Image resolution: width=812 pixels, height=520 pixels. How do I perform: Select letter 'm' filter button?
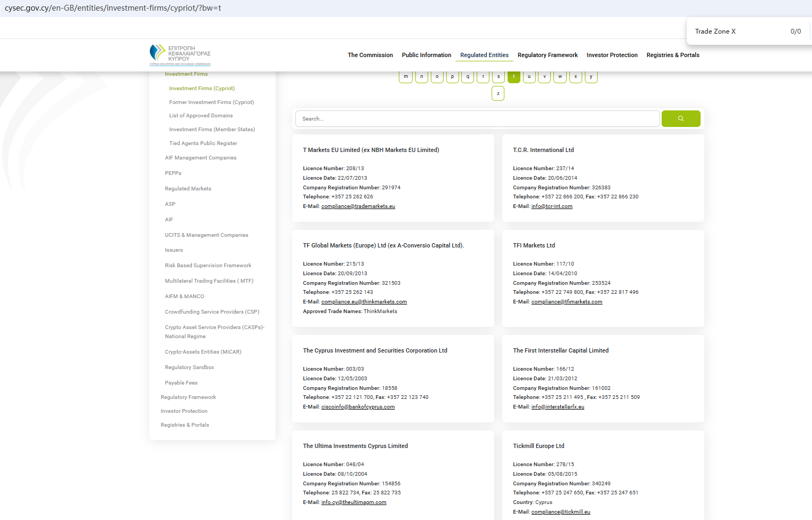point(406,77)
